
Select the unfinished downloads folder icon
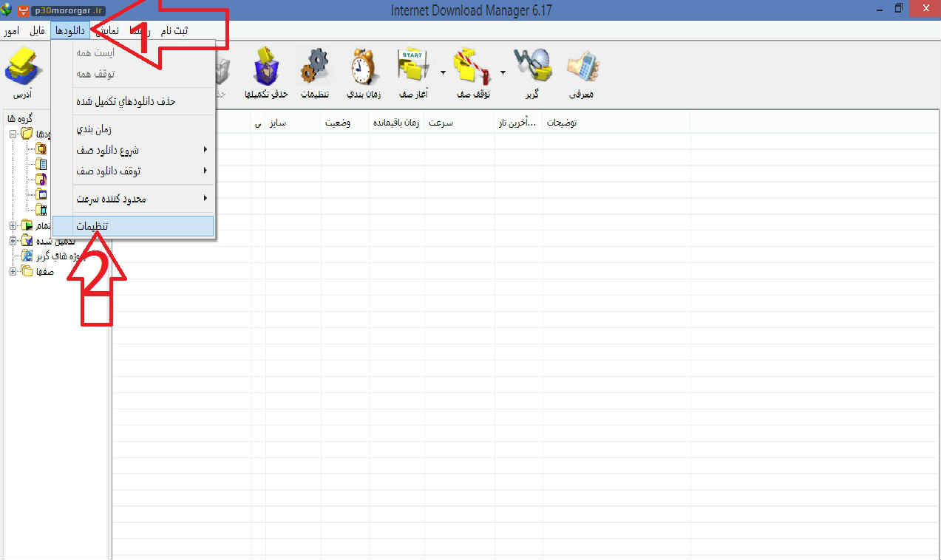[x=27, y=225]
